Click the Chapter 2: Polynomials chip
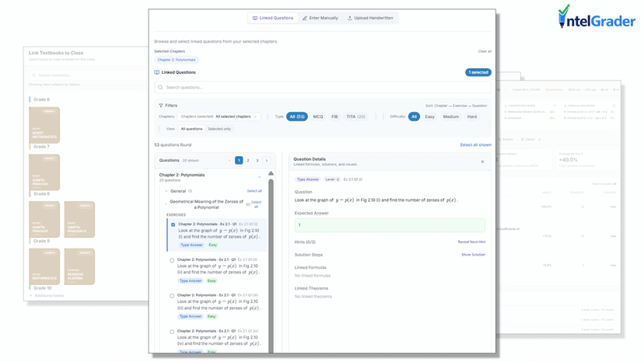Screen dimensions: 644x362 (177, 60)
